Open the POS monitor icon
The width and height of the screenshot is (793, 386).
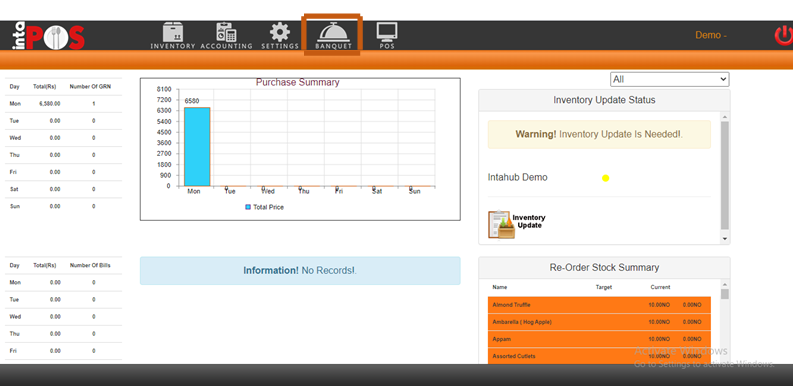(x=387, y=35)
